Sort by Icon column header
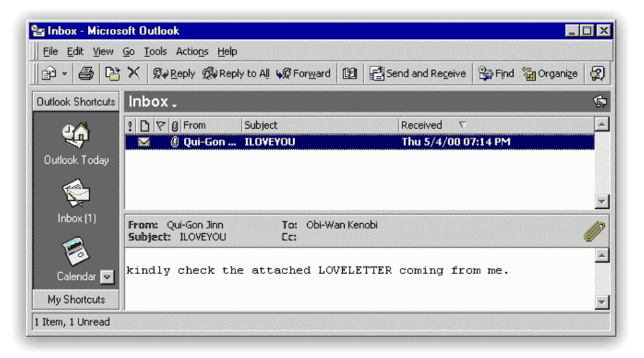Screen dimensions: 644x358 [x=145, y=126]
